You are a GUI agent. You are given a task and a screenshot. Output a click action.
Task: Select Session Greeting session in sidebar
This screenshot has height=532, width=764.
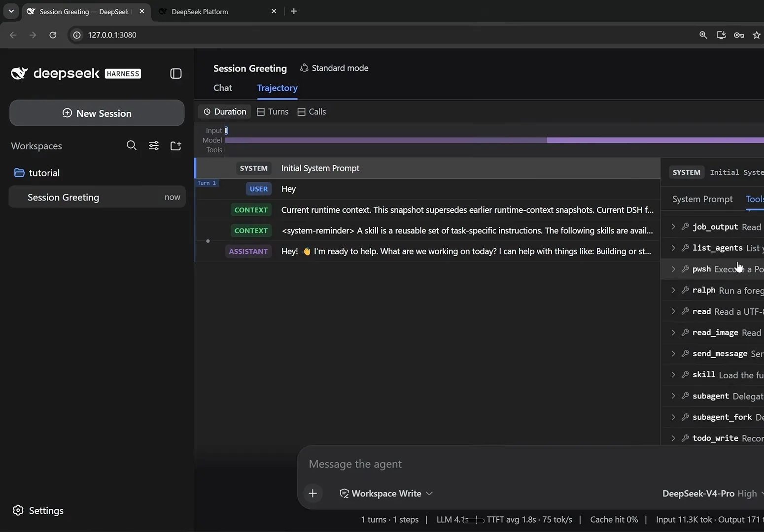[x=97, y=197]
